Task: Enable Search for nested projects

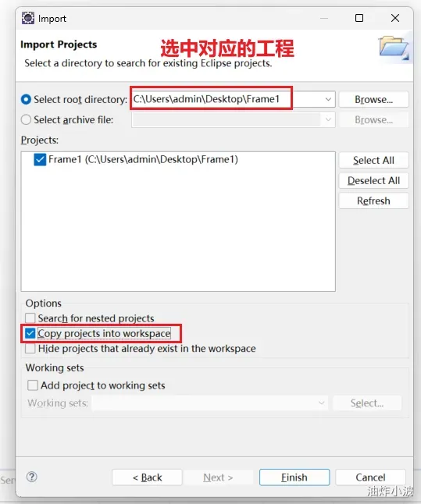Action: click(30, 318)
